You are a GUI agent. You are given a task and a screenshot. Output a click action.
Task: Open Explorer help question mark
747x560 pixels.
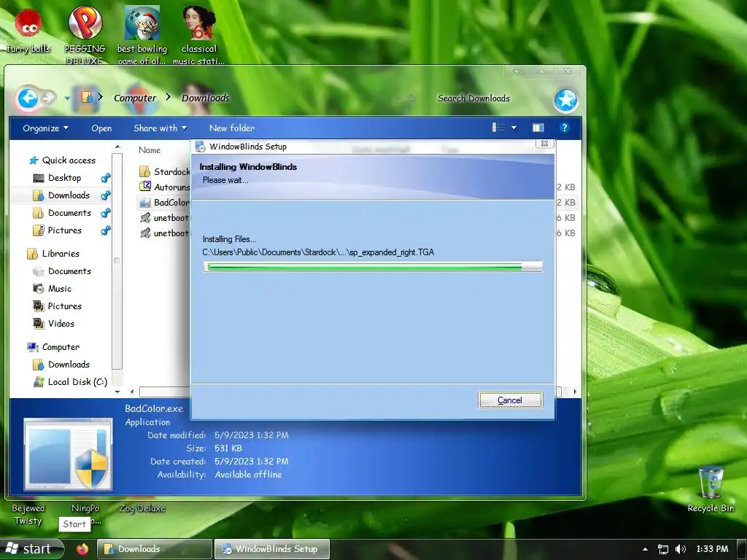point(565,128)
